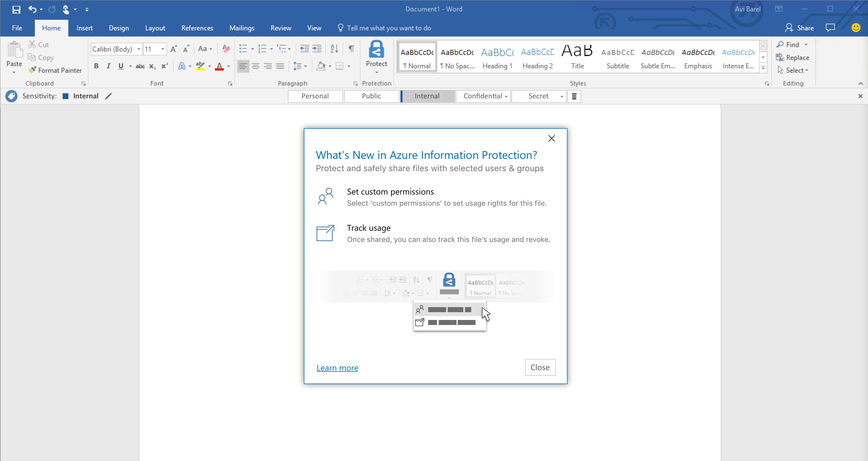Click the Protect lock icon
The height and width of the screenshot is (461, 868).
coord(376,49)
